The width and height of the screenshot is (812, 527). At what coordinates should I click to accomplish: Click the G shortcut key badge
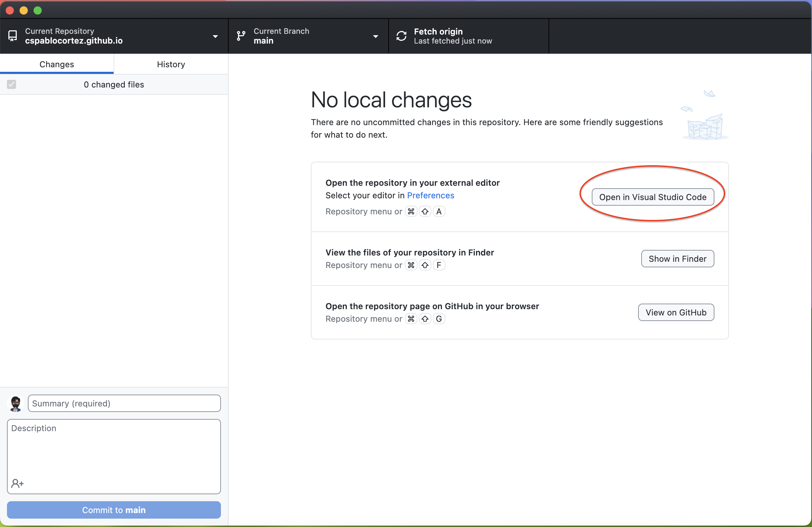[x=439, y=319]
